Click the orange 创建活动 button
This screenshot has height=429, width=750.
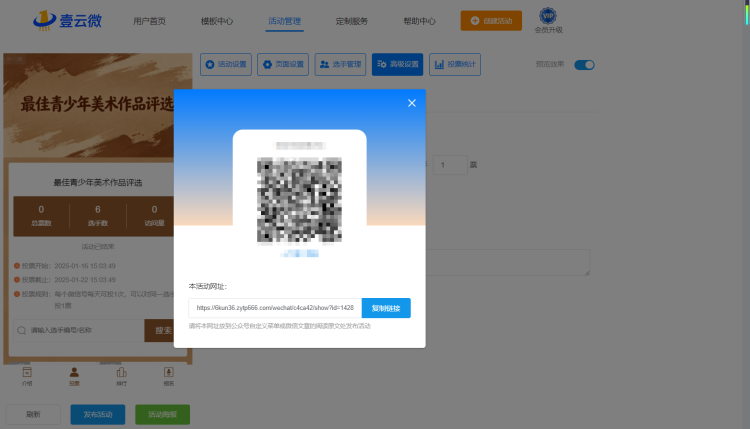pos(491,21)
